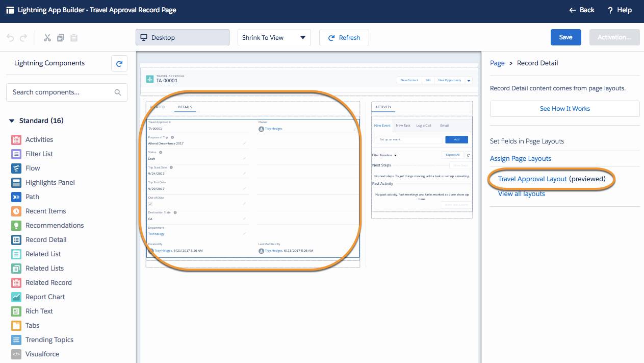
Task: Click the search magnifier icon
Action: point(118,92)
